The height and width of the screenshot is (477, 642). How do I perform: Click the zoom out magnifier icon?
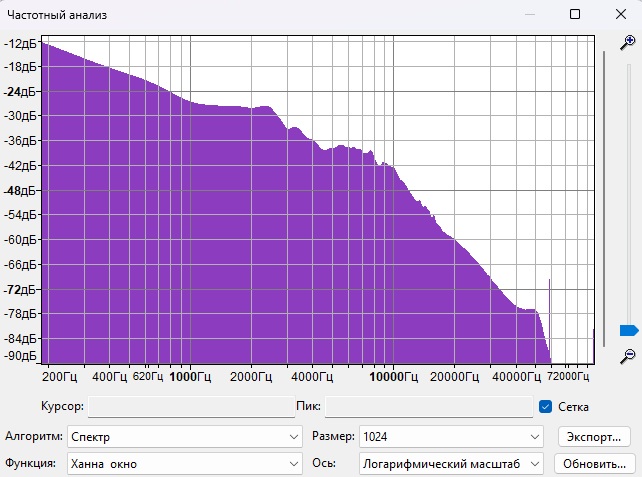(627, 356)
